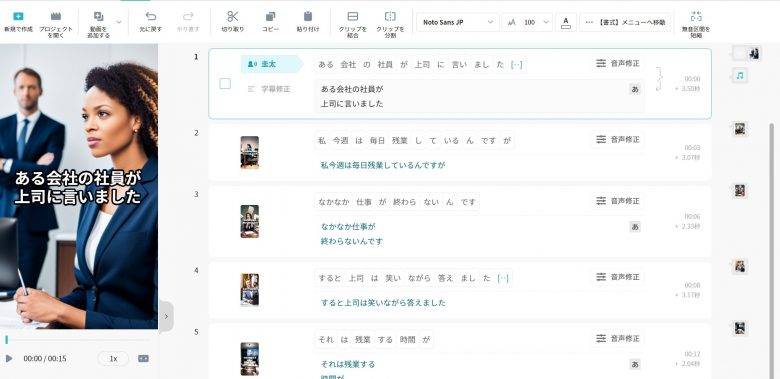Select clip 3 thumbnail image

tap(249, 221)
